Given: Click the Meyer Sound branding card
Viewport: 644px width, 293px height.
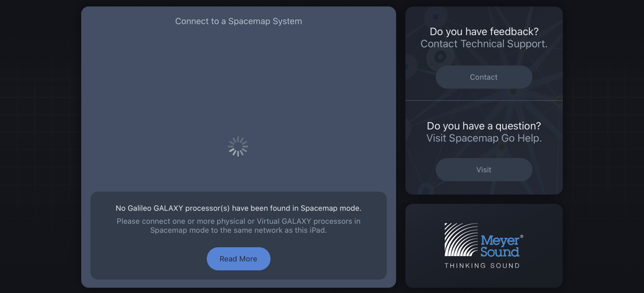Looking at the screenshot, I should tap(484, 246).
